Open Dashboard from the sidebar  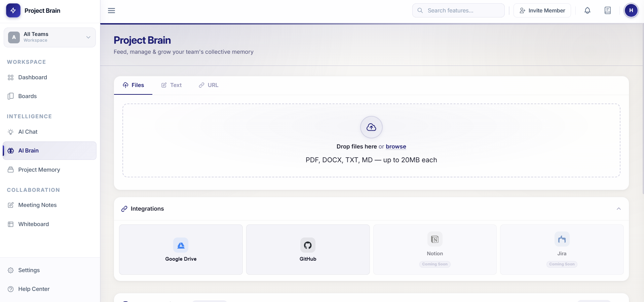(x=50, y=77)
